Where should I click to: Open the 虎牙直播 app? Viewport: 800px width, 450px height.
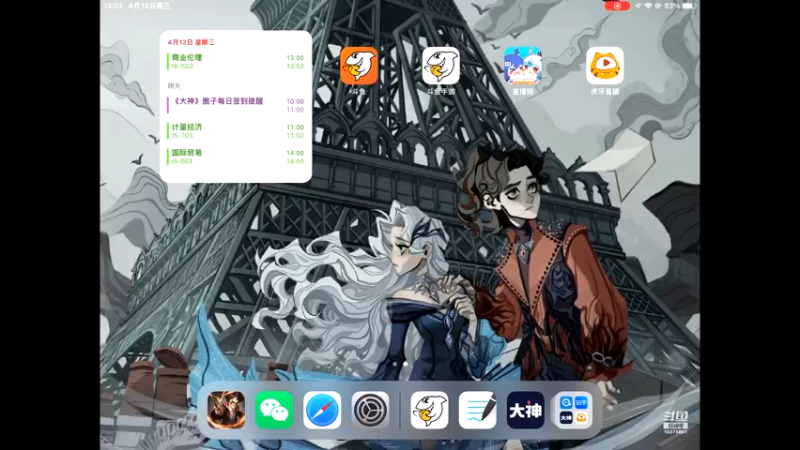pyautogui.click(x=605, y=66)
